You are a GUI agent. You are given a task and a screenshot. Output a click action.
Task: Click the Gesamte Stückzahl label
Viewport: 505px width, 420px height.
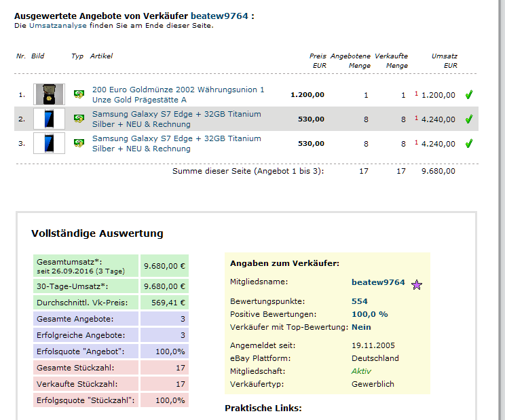[75, 368]
